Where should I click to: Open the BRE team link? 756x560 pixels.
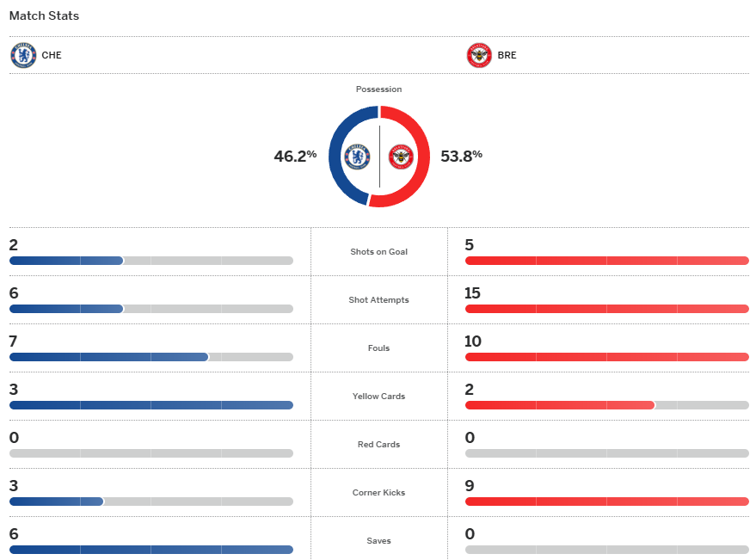pyautogui.click(x=507, y=55)
